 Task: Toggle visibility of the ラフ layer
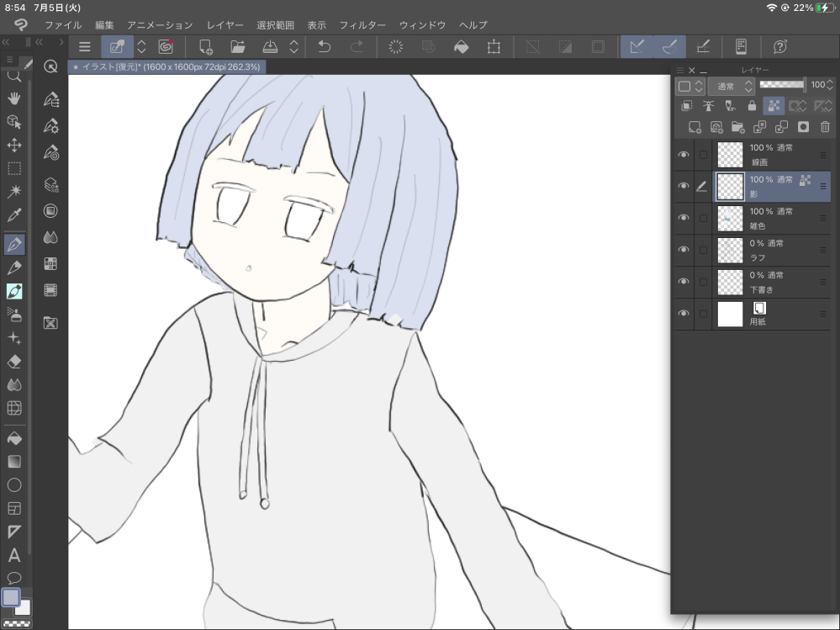[x=684, y=250]
